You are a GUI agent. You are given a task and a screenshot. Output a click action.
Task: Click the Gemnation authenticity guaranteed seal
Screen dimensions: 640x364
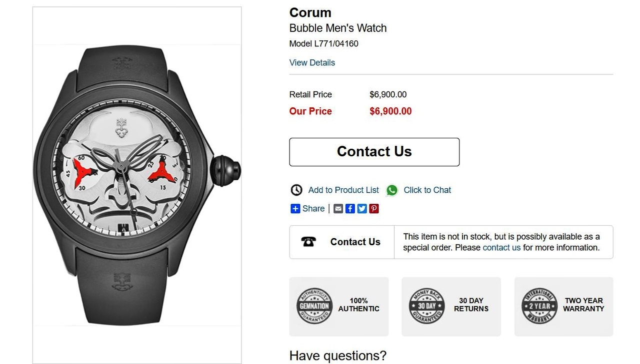pyautogui.click(x=314, y=306)
